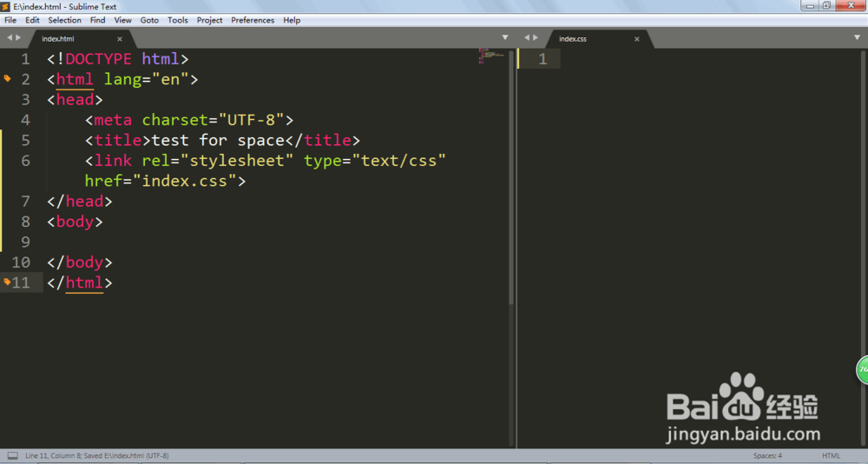Change syntax via HTML status label
Viewport: 868px width, 464px height.
click(831, 455)
